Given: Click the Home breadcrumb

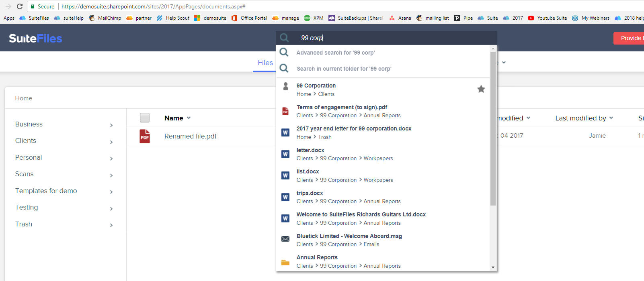Looking at the screenshot, I should point(24,98).
